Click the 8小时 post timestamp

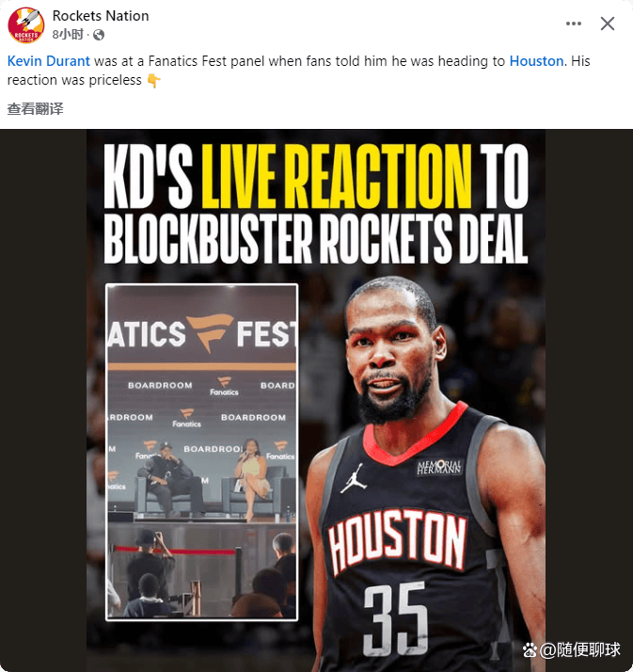click(x=68, y=35)
